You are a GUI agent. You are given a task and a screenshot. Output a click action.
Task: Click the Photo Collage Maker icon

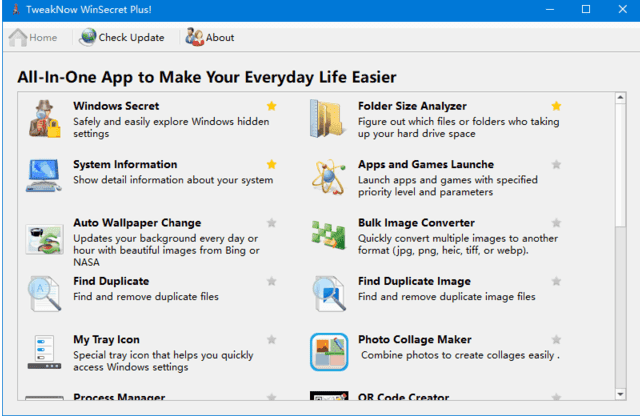tap(329, 352)
